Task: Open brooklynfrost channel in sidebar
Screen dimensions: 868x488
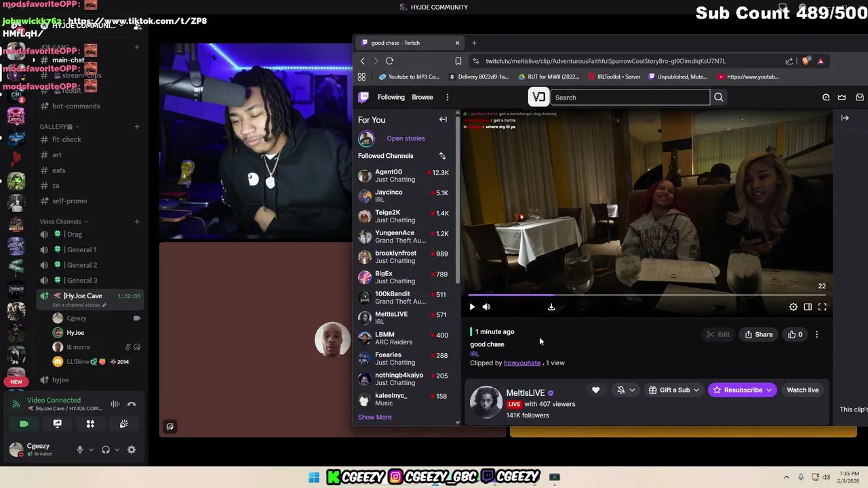Action: [x=403, y=257]
